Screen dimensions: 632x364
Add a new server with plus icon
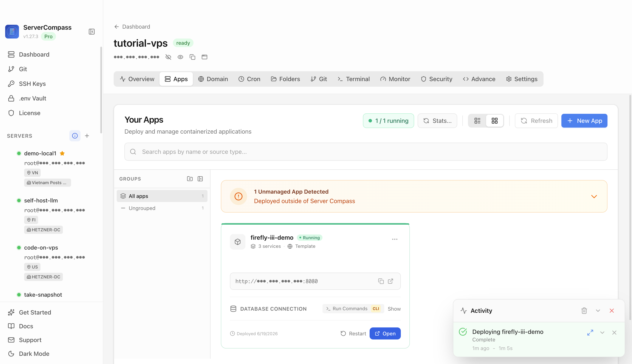click(87, 136)
